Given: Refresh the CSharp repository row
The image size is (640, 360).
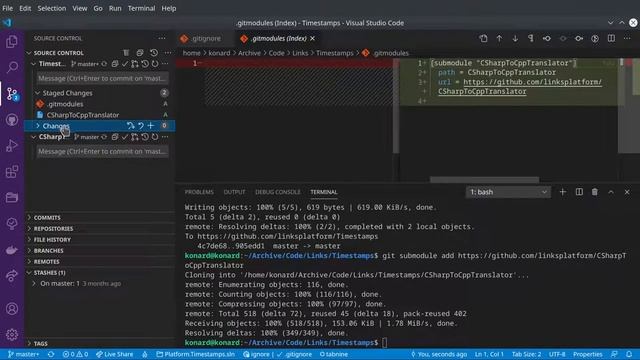Looking at the screenshot, I should click(x=155, y=137).
